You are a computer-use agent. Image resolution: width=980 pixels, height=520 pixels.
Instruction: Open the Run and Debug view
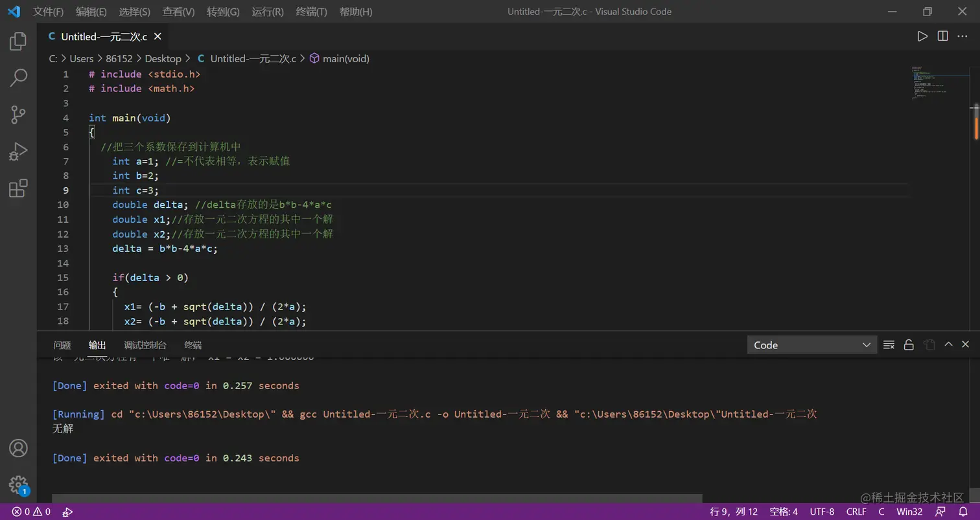coord(17,152)
